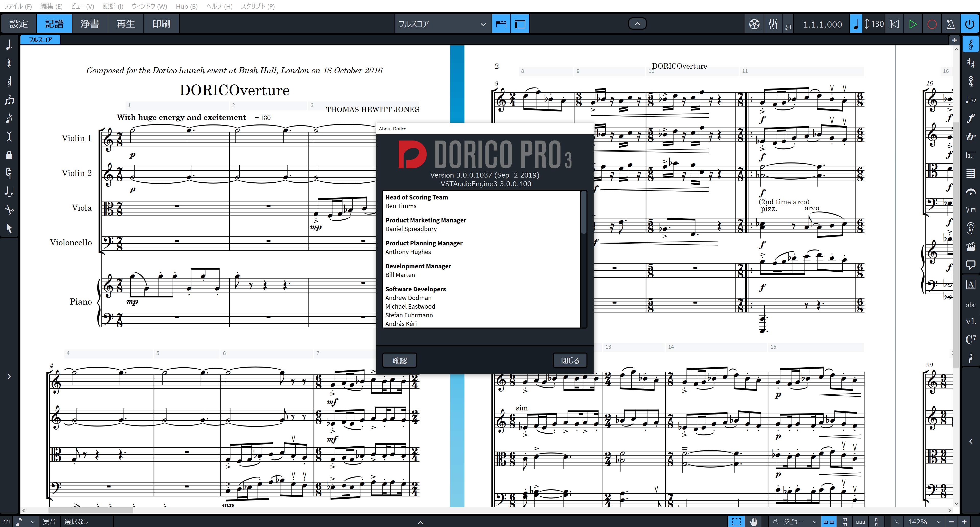The width and height of the screenshot is (980, 527).
Task: Expand the bottom panel chevron
Action: coord(420,522)
